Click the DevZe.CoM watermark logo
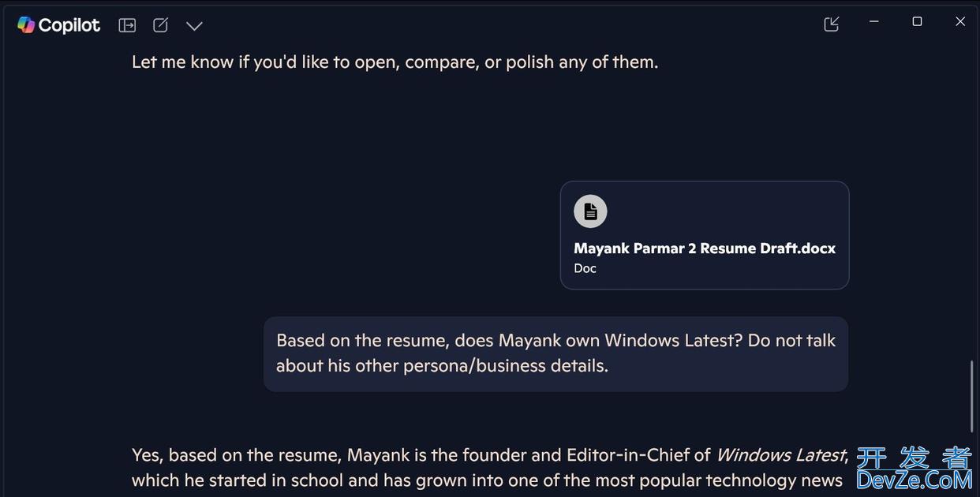This screenshot has height=497, width=980. click(914, 468)
